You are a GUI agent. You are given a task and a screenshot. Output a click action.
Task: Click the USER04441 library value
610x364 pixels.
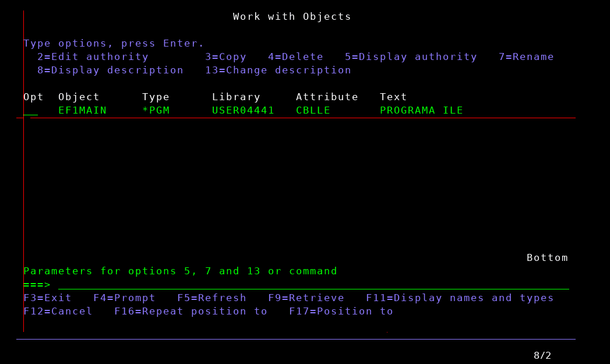243,111
